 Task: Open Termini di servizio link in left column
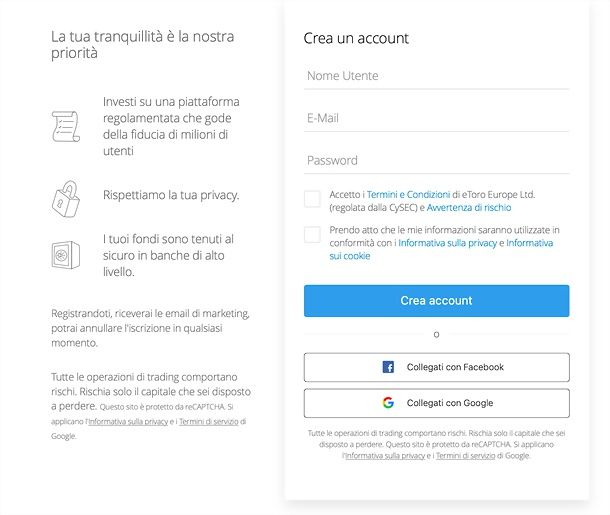[209, 422]
